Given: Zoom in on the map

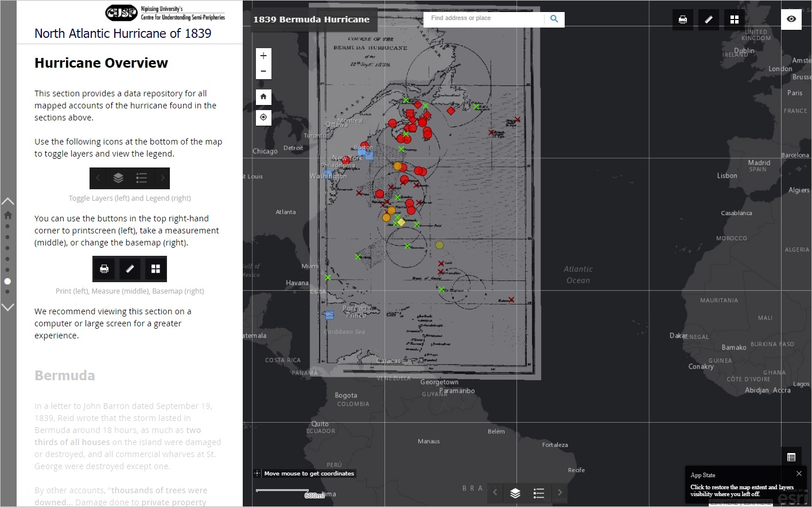Looking at the screenshot, I should point(263,56).
